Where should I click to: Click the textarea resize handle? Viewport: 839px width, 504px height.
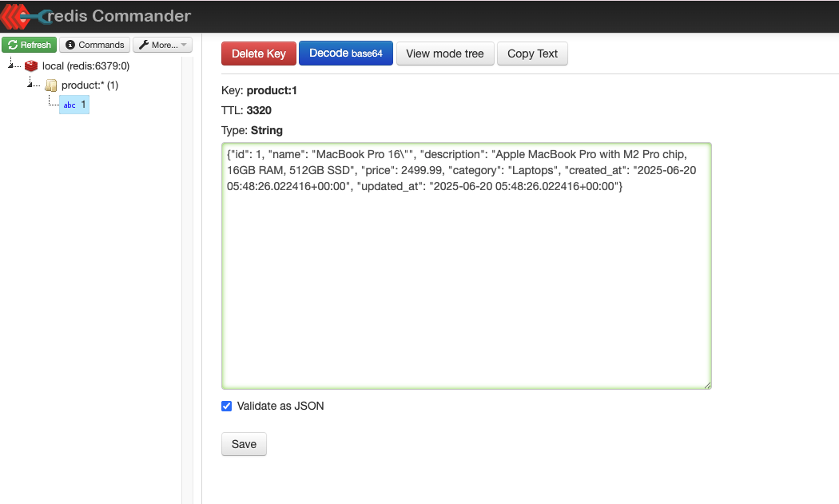[x=707, y=385]
